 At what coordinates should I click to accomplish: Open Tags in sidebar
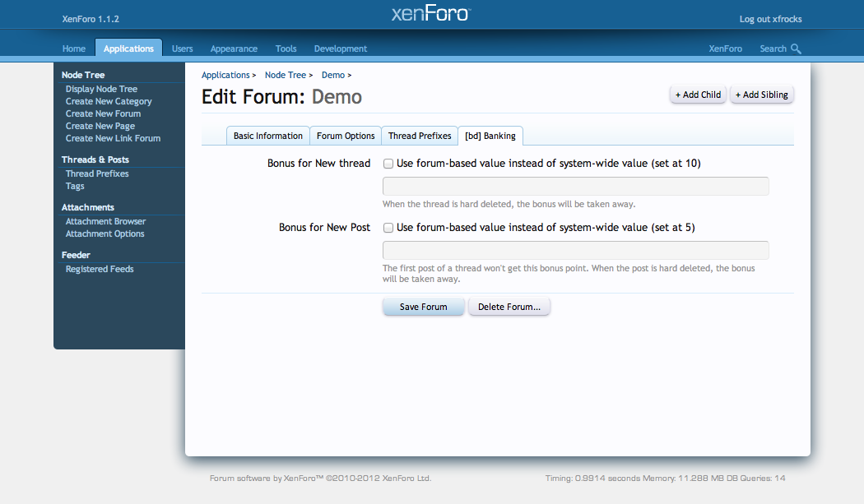click(75, 186)
